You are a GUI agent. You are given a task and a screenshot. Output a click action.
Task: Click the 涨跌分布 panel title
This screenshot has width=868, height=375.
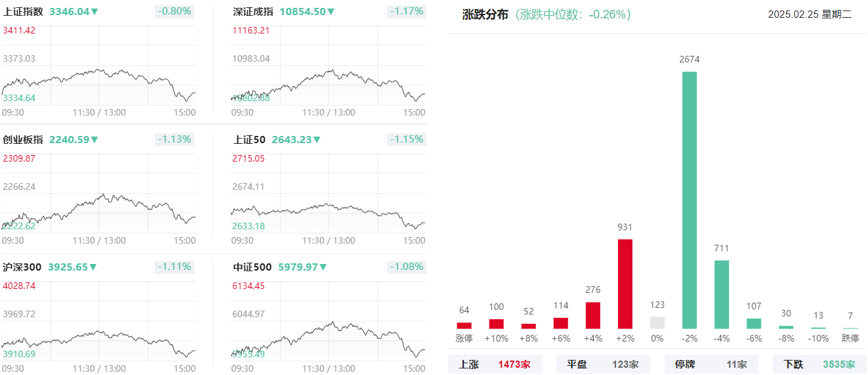[x=486, y=14]
